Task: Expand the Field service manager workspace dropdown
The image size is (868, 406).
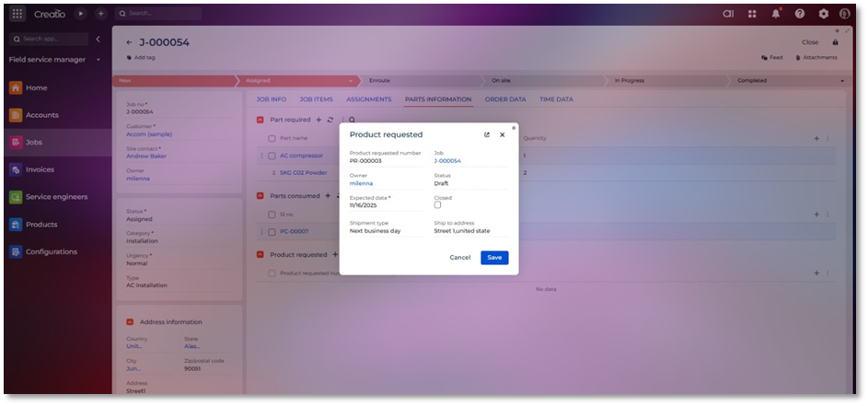Action: coord(98,60)
